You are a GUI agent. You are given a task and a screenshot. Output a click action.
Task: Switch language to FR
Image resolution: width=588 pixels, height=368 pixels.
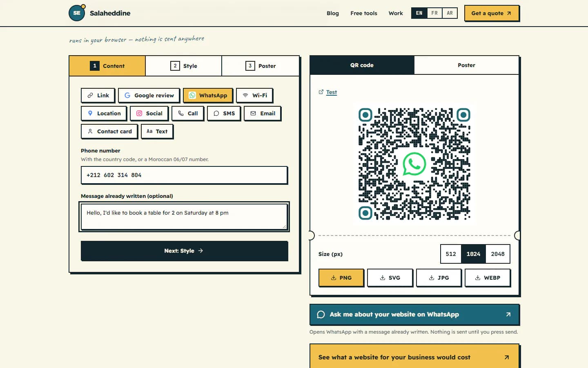[x=434, y=13]
